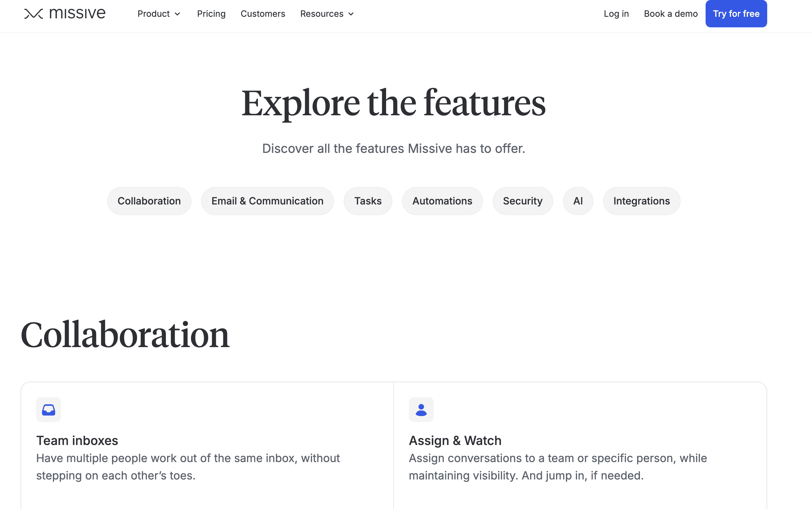Select the AI category pill
812x509 pixels.
pos(578,201)
